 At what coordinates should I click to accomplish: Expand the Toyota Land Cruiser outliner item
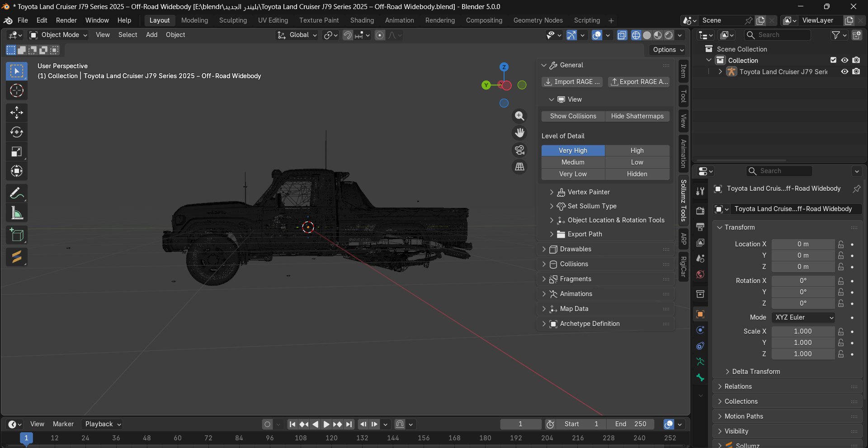coord(720,71)
